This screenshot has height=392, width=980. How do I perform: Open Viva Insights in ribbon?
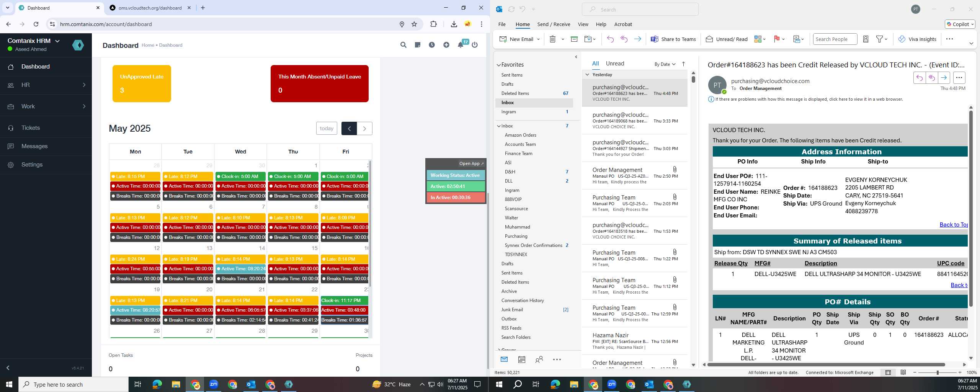pyautogui.click(x=917, y=39)
